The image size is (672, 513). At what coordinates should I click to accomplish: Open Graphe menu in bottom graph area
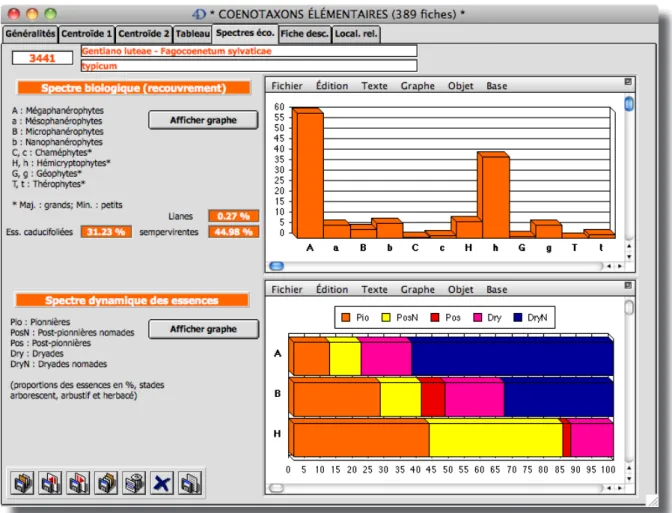pyautogui.click(x=417, y=289)
